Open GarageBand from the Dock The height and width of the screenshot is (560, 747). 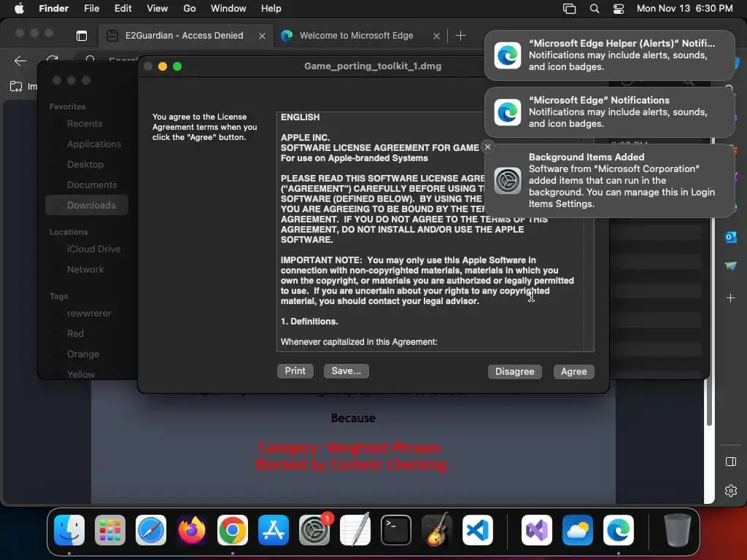tap(437, 530)
